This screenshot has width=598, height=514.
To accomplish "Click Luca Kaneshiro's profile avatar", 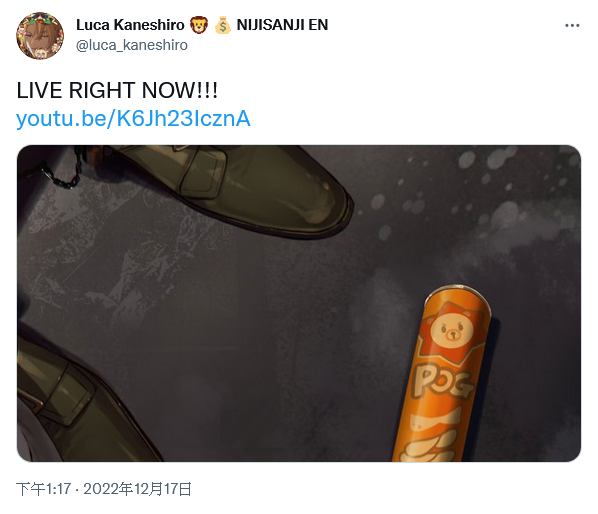I will pyautogui.click(x=40, y=35).
